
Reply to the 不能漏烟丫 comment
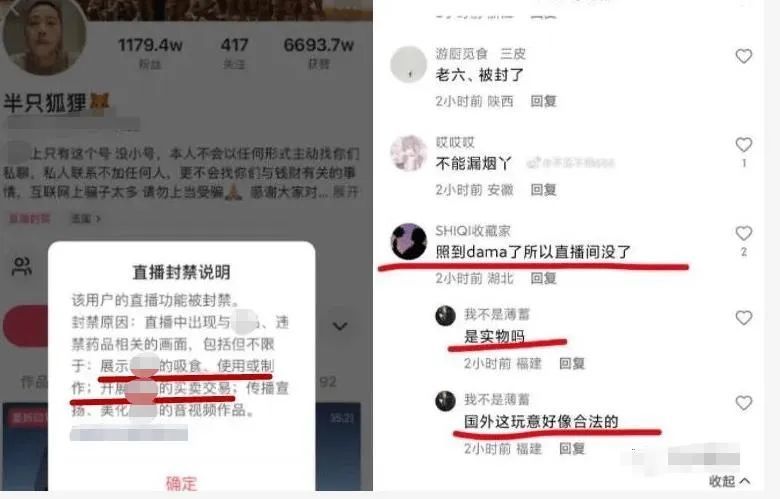click(x=543, y=190)
